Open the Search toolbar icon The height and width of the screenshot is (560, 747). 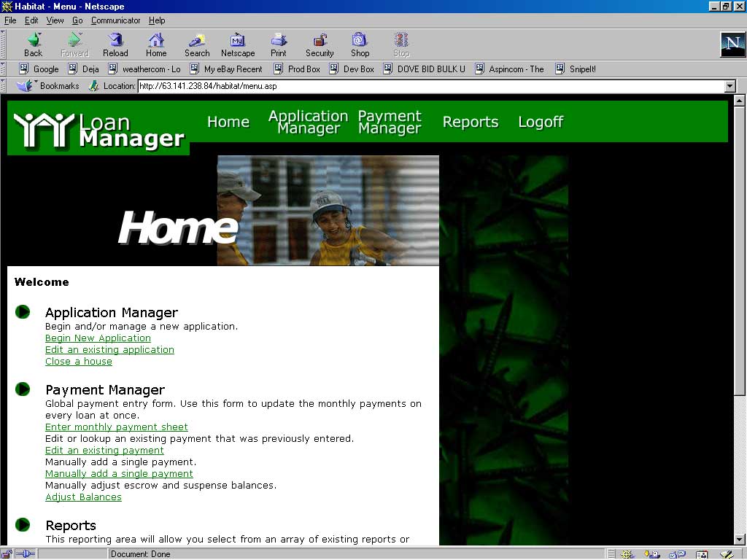(197, 44)
